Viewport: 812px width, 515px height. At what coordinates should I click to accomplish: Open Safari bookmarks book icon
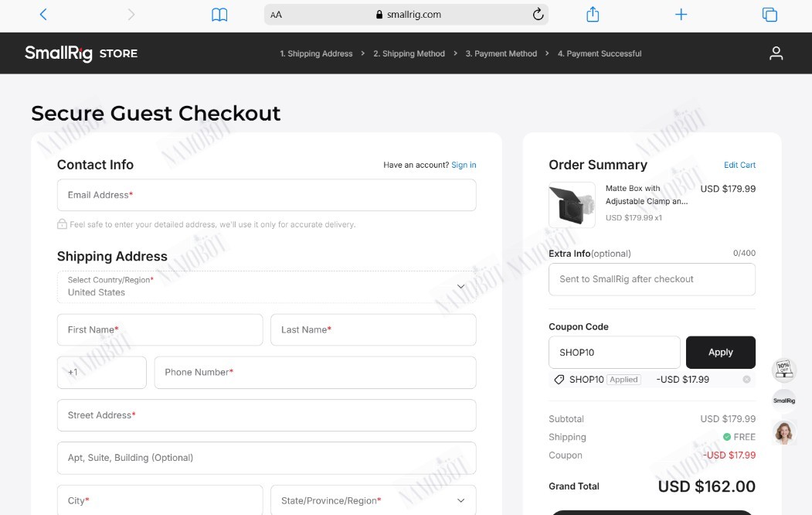coord(219,15)
